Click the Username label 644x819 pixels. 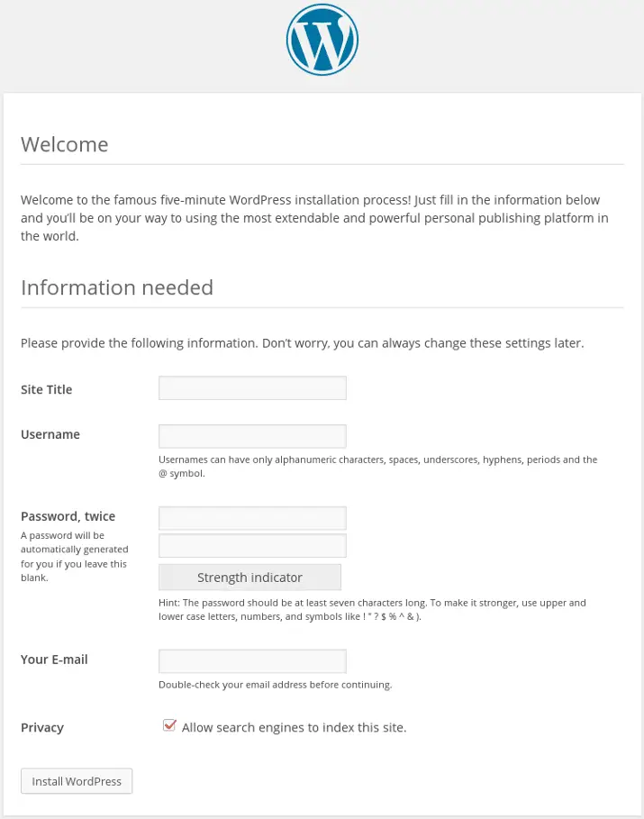[x=50, y=434]
